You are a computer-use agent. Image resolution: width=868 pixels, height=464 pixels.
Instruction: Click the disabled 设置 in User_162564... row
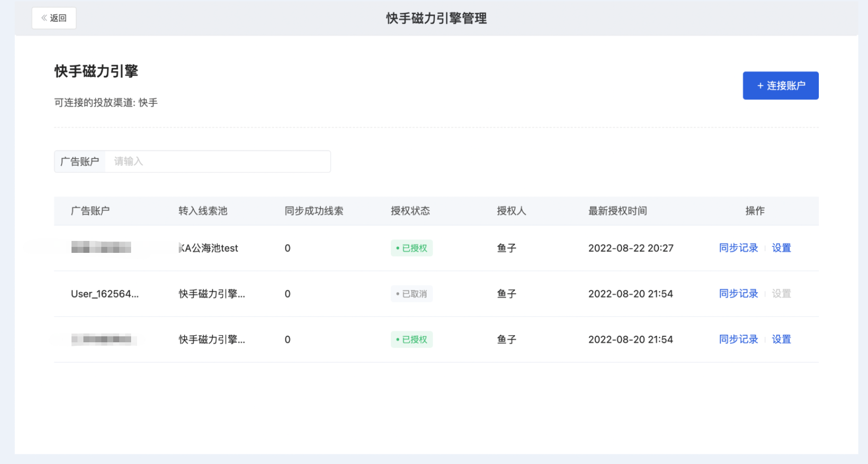click(781, 294)
